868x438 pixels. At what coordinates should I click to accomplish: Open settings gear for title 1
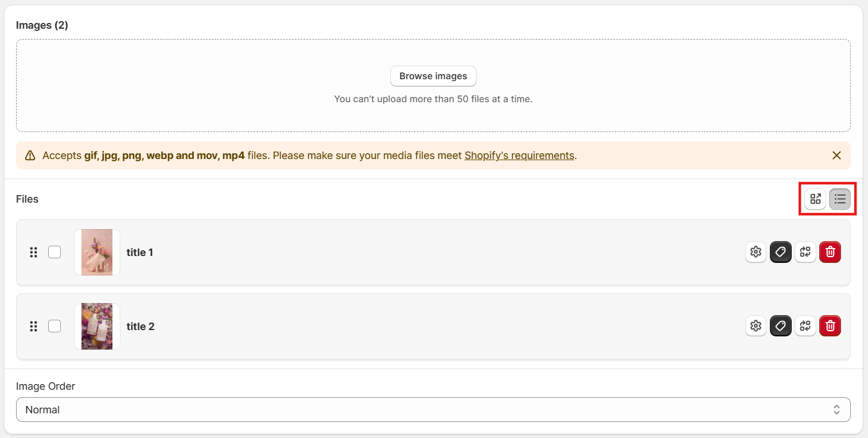756,252
